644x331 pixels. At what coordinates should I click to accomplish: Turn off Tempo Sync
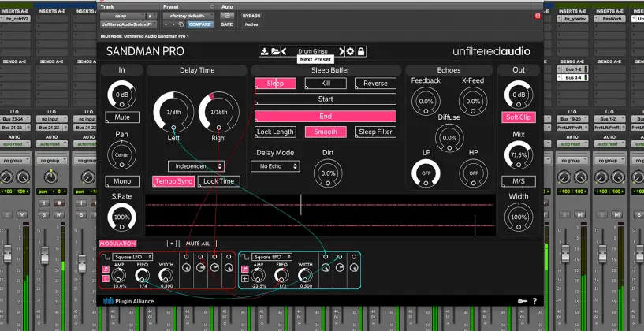coord(173,181)
